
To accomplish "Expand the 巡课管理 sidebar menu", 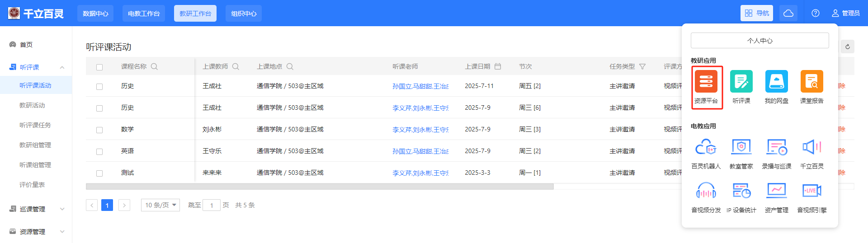I will pyautogui.click(x=36, y=209).
